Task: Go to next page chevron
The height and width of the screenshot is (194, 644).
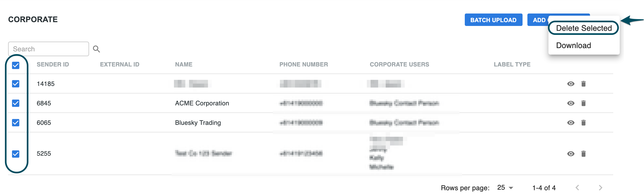Action: 601,188
